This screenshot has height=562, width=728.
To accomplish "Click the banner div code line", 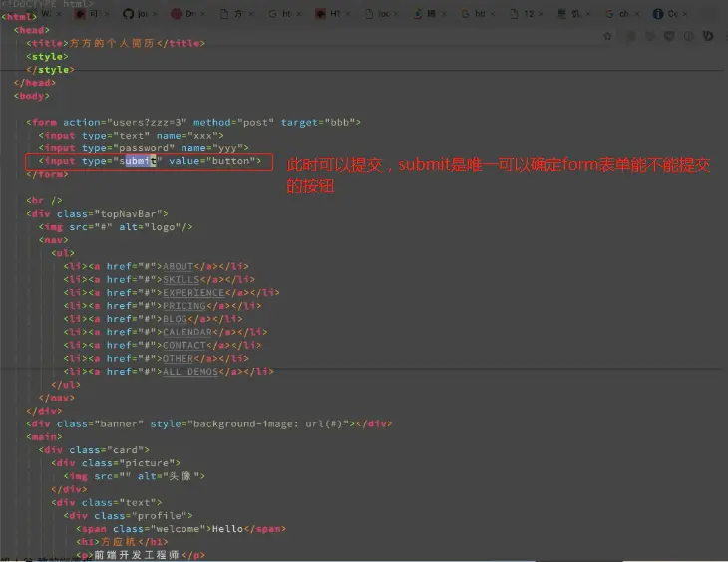I will [x=209, y=424].
